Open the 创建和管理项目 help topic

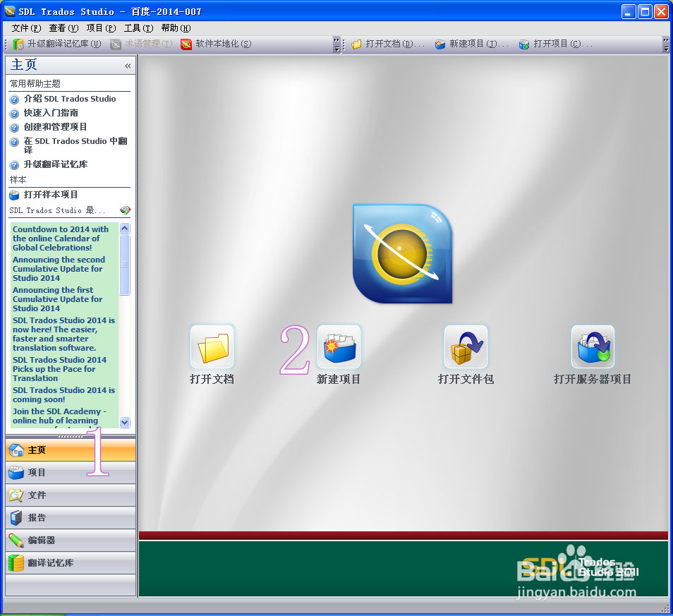click(55, 127)
